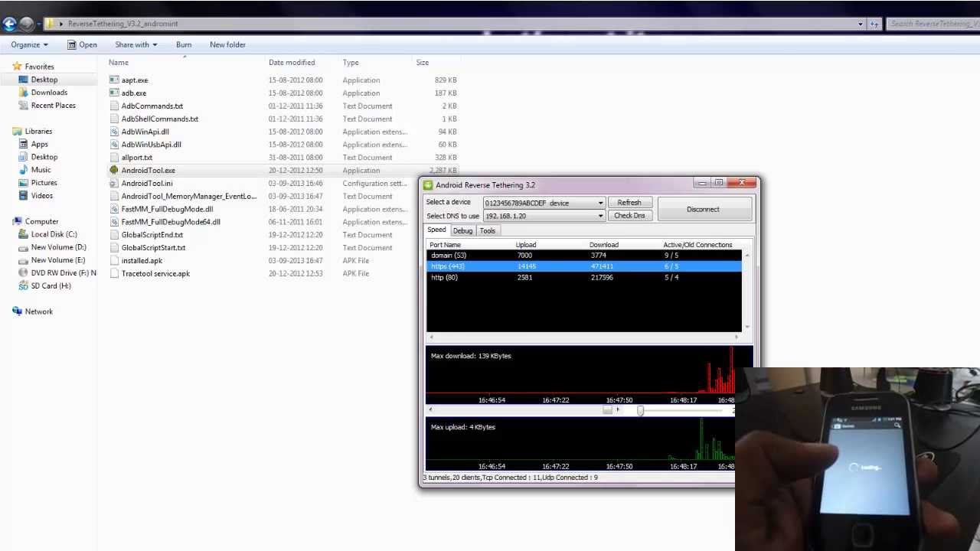Click the Pictures library icon

pyautogui.click(x=23, y=183)
